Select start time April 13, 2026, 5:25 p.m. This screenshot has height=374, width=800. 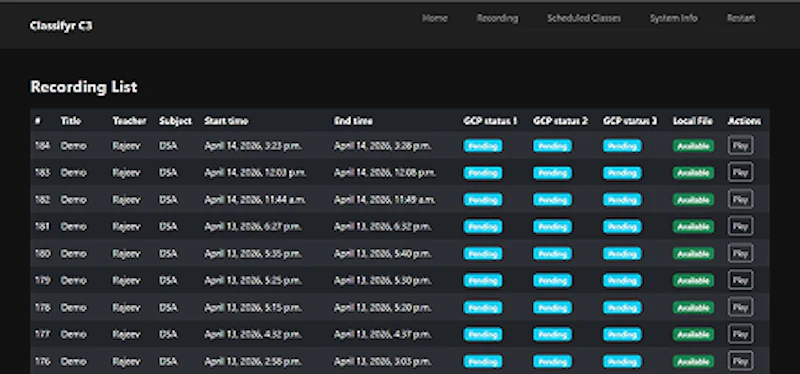click(x=253, y=281)
